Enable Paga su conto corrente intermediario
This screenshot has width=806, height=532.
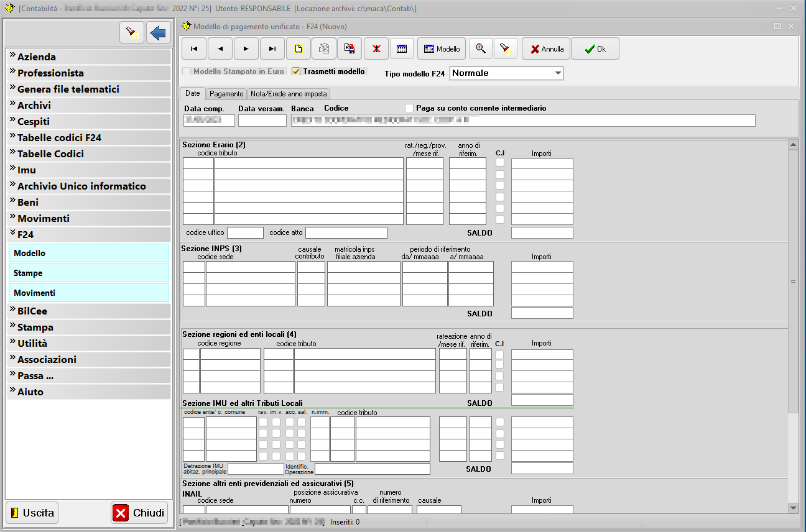(409, 108)
